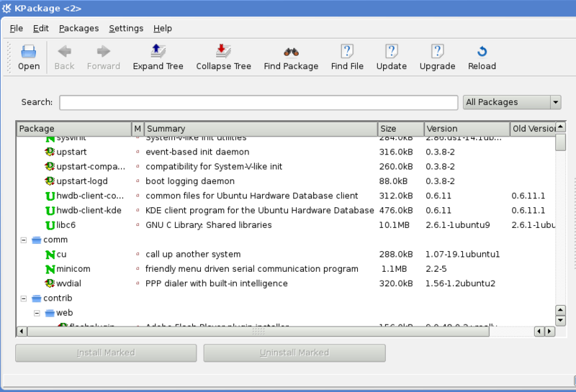Click the vertical scrollbar thumb
The height and width of the screenshot is (392, 576).
pyautogui.click(x=561, y=142)
